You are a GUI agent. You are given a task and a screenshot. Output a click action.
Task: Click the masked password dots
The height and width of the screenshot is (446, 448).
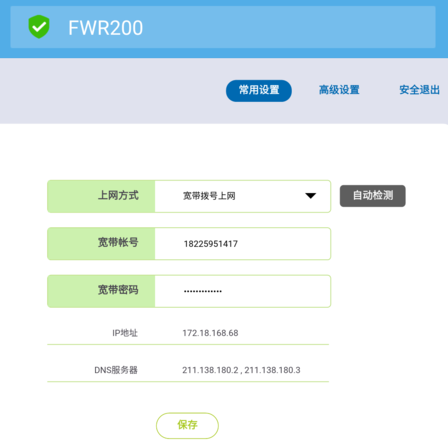(x=203, y=291)
